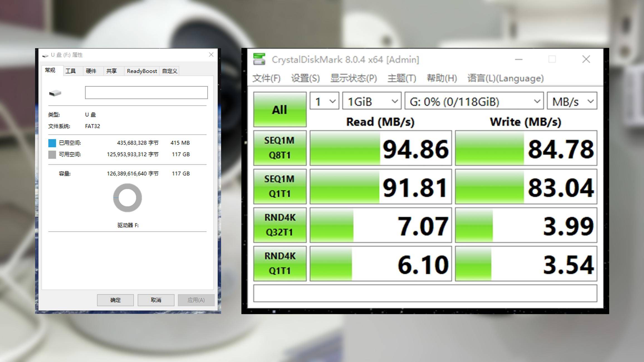Click the 94.86 SEQ1M Q8T1 read result

point(381,148)
